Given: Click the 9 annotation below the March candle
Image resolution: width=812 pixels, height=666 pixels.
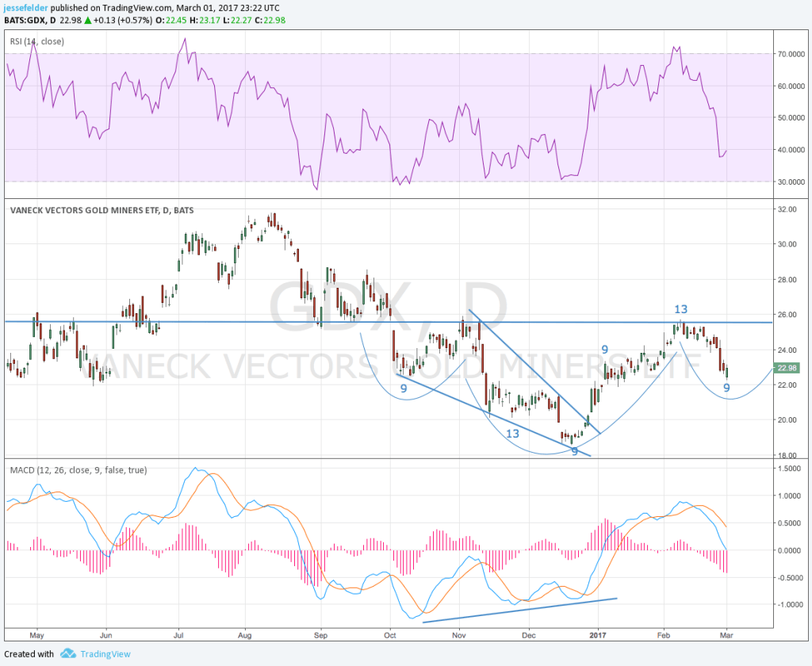Looking at the screenshot, I should coord(726,388).
